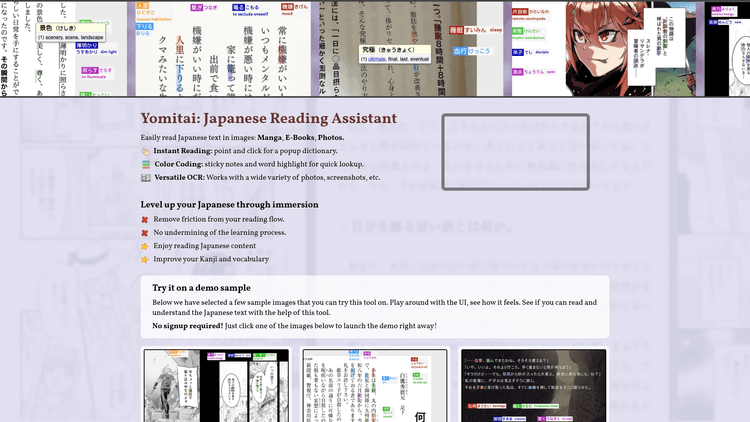Image resolution: width=750 pixels, height=422 pixels.
Task: Click the star beside 'Improve your Kanji'
Action: [144, 260]
